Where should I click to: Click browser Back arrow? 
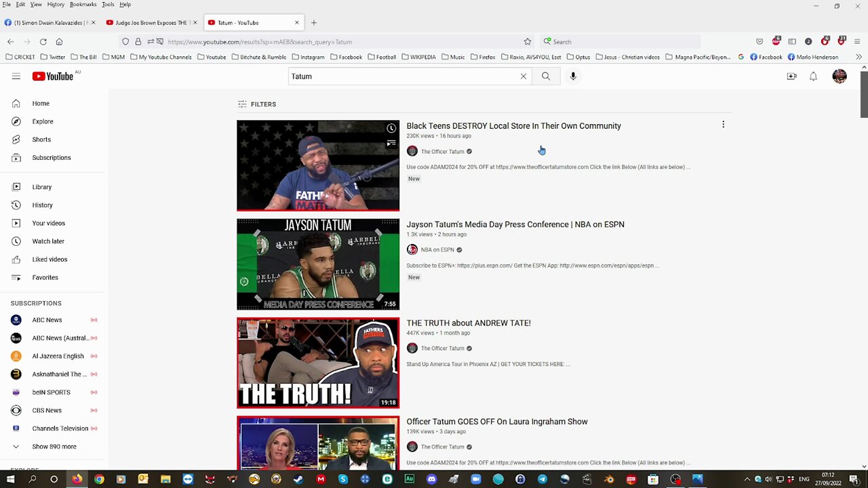(10, 41)
